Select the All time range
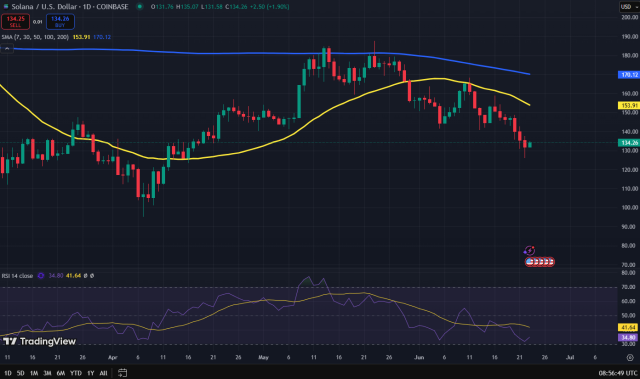Screen dimensions: 640x379 103,373
